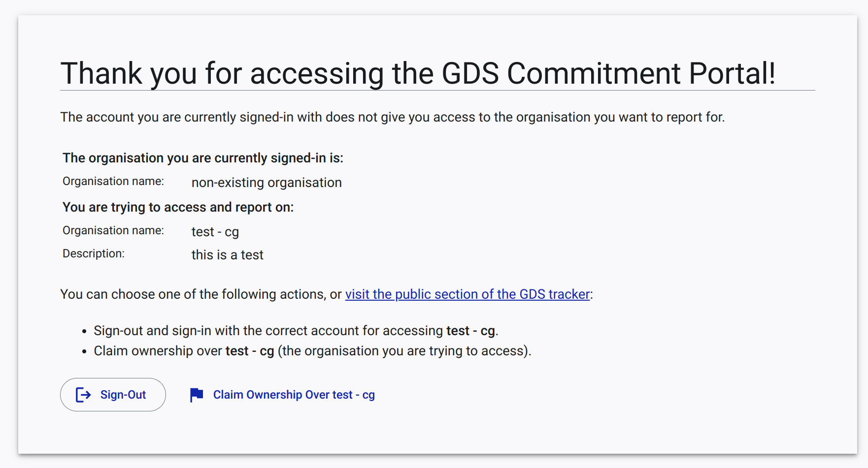Click the test - cg organisation name value
Image resolution: width=868 pixels, height=468 pixels.
(215, 232)
